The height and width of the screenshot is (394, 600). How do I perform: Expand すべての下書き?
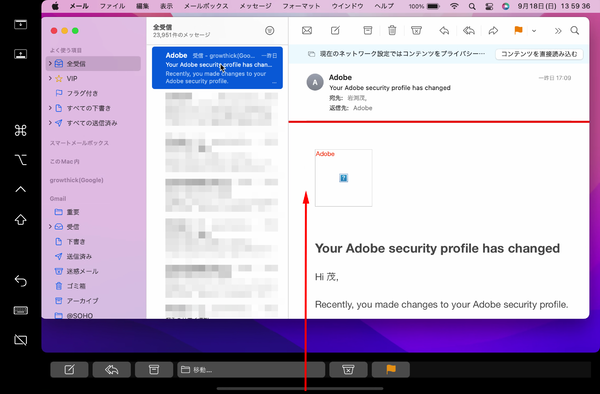tap(50, 108)
